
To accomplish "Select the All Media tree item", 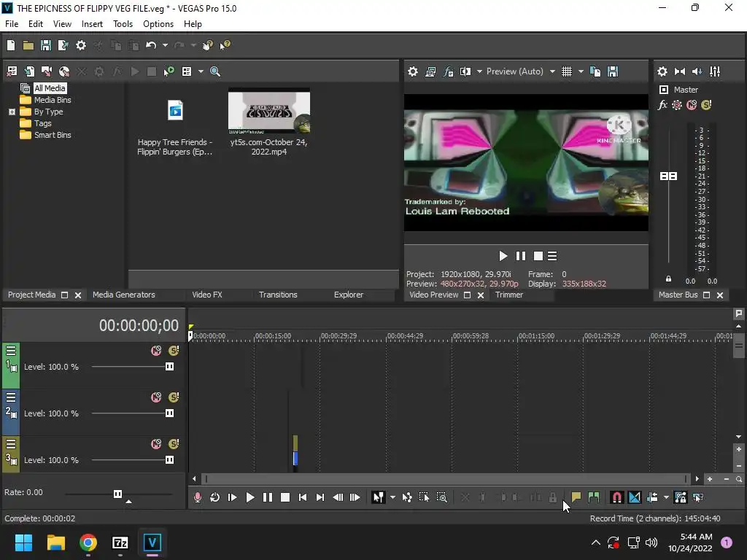I will (x=50, y=88).
